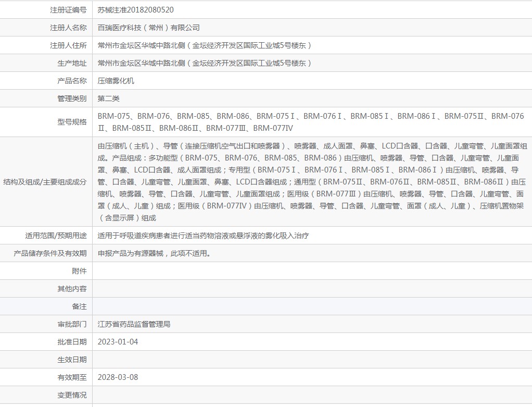Click the approval date 2023-01-04
532x407 pixels.
[x=118, y=342]
